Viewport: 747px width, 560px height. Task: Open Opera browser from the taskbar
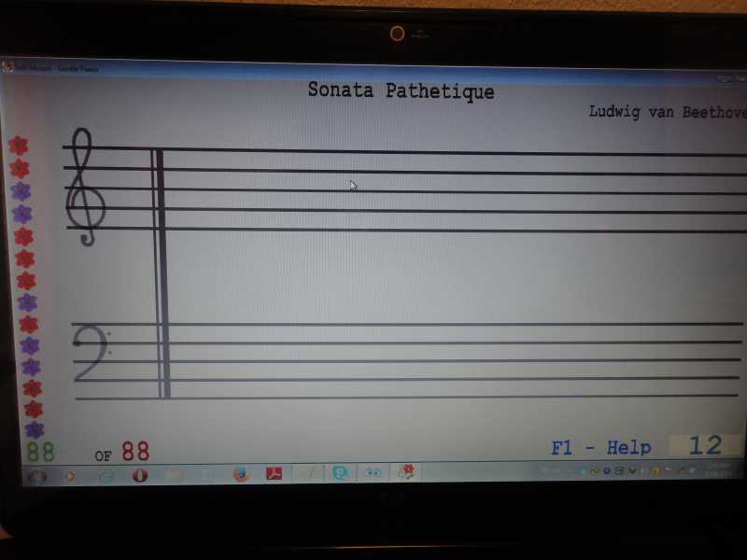[x=139, y=475]
